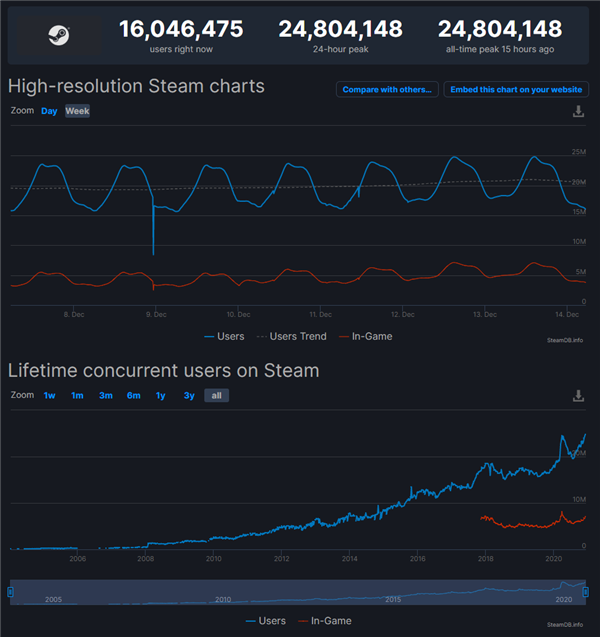Hide Users Trend line in legend

point(290,337)
